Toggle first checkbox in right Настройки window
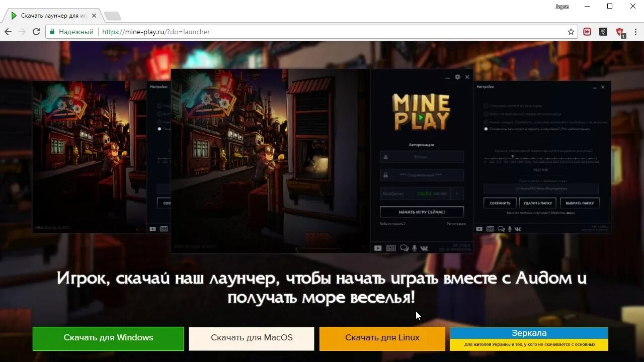The height and width of the screenshot is (362, 644). pyautogui.click(x=486, y=106)
